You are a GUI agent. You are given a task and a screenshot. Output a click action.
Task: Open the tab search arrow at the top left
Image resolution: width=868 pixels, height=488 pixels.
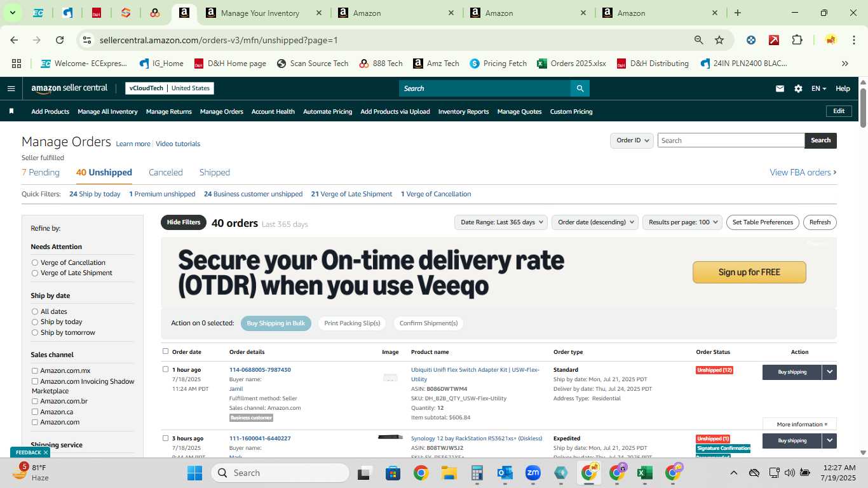[12, 13]
